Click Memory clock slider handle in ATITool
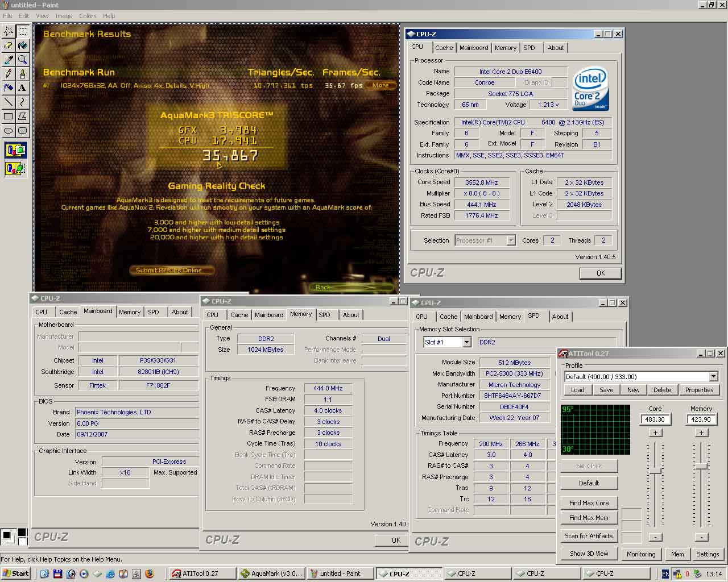The height and width of the screenshot is (582, 728). tap(701, 466)
